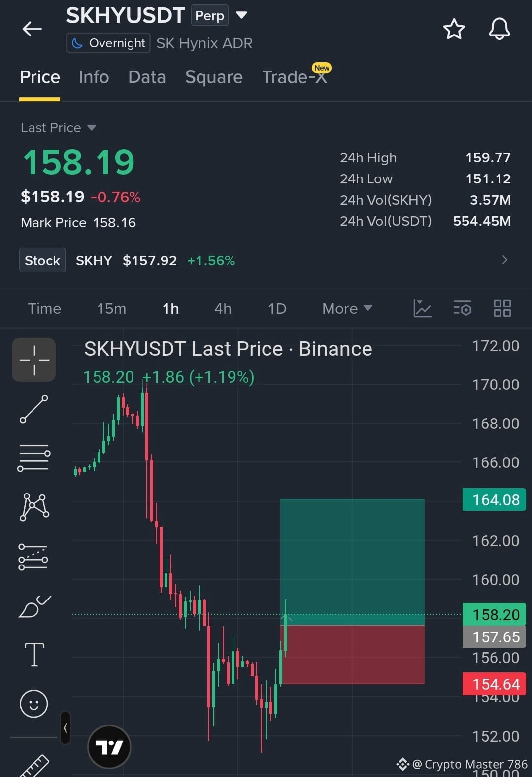Switch to the Square tab
This screenshot has height=777, width=532.
(x=214, y=77)
